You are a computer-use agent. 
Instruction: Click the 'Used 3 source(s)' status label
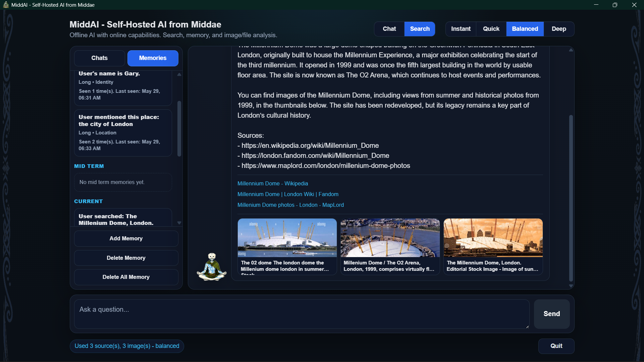point(127,346)
